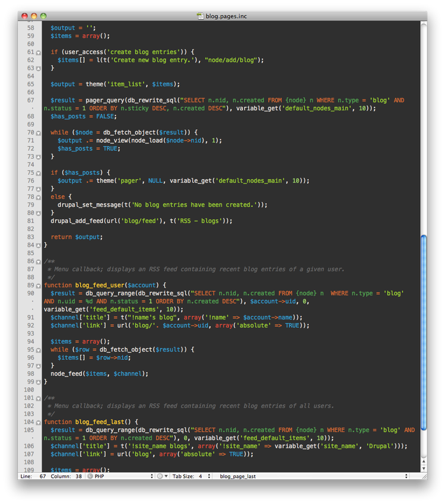Collapse the while loop fold at line 70

(38, 133)
